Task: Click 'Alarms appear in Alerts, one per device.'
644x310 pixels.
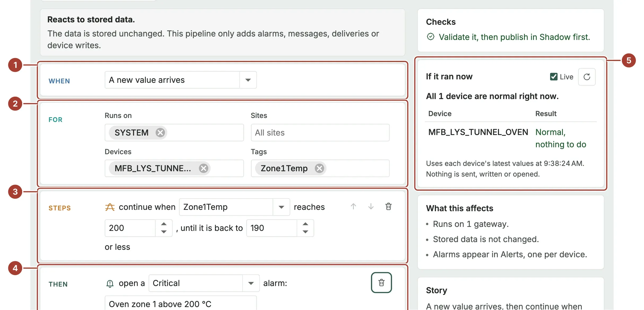Action: [x=510, y=254]
